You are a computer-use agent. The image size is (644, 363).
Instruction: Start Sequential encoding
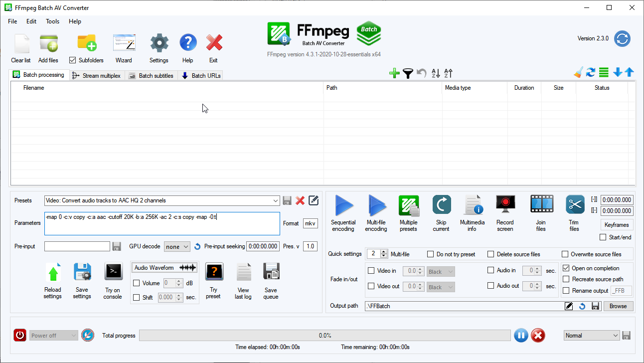click(x=343, y=205)
